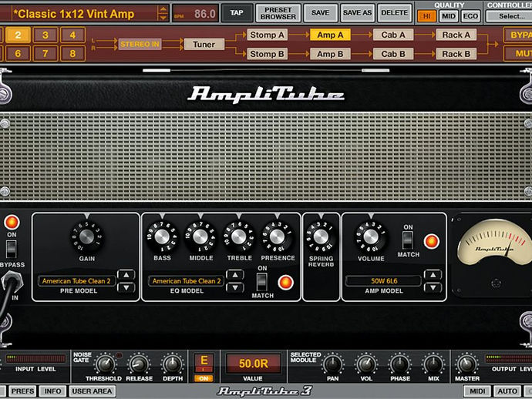Click the selected module Pan knob
Viewport: 532px width, 399px height.
332,364
